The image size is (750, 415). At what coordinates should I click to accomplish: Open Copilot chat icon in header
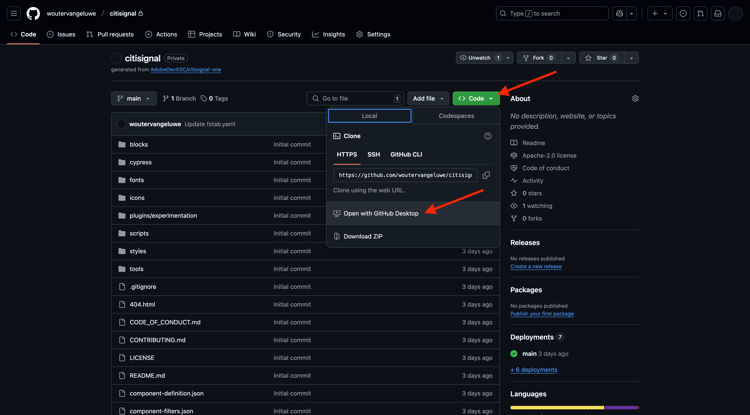pos(619,13)
